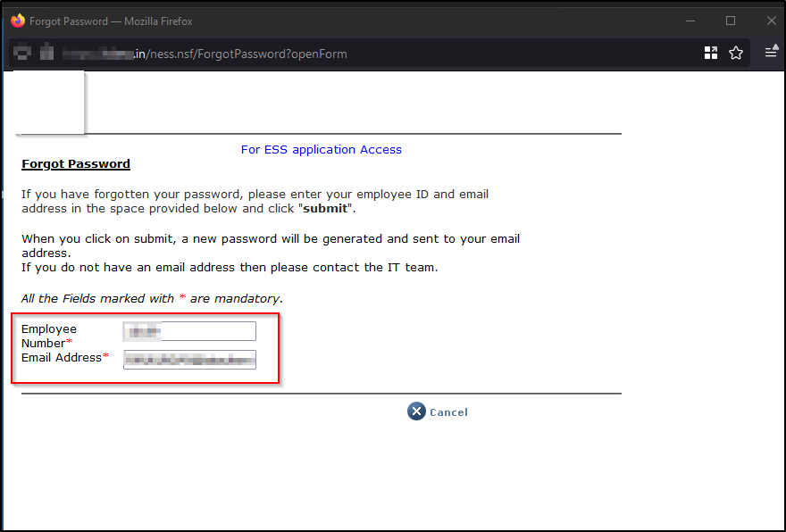Open the Firefox hamburger application menu
The image size is (786, 532).
(x=770, y=54)
